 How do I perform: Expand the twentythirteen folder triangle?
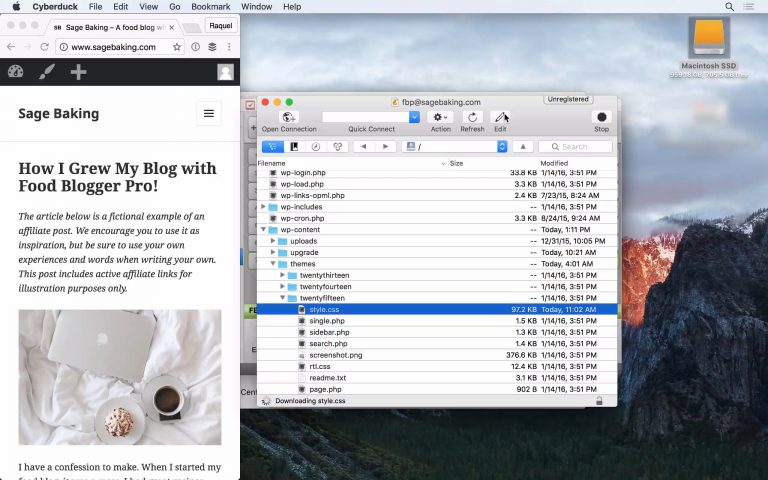(x=283, y=275)
